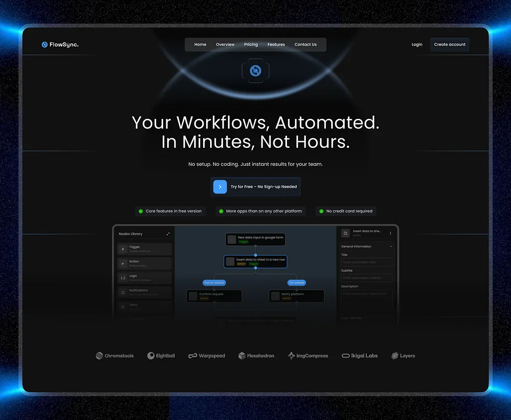Select the Trigger lightning bolt icon
Screen dimensions: 511x420
pos(123,249)
